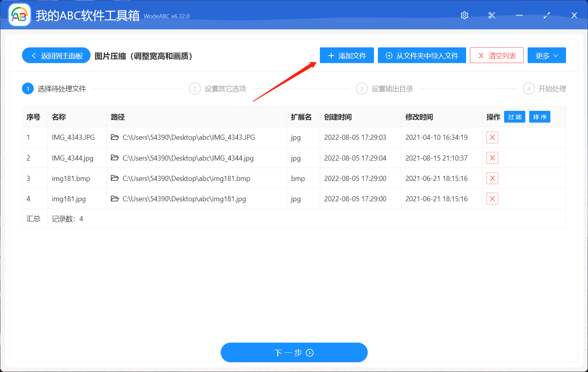This screenshot has width=588, height=372.
Task: Add files with the 添加文件 button
Action: 347,55
